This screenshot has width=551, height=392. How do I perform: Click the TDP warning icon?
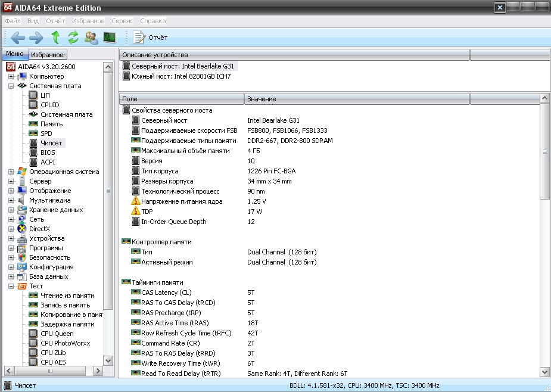tap(136, 211)
